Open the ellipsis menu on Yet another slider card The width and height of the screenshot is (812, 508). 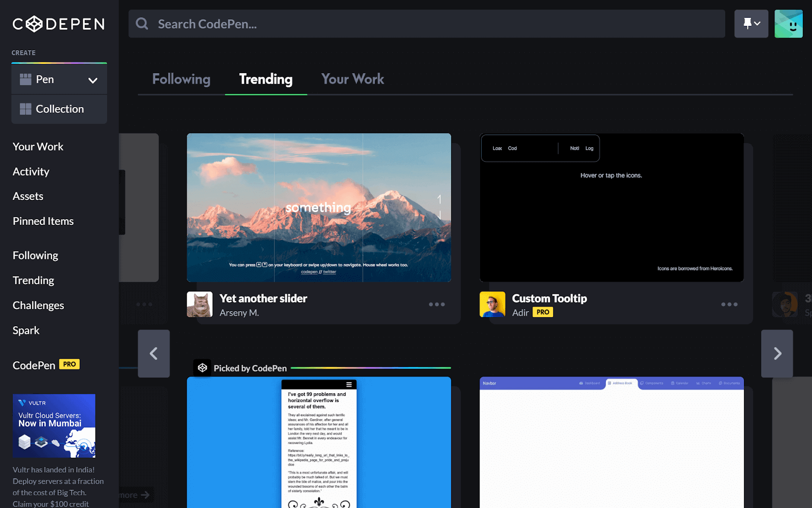pos(436,304)
